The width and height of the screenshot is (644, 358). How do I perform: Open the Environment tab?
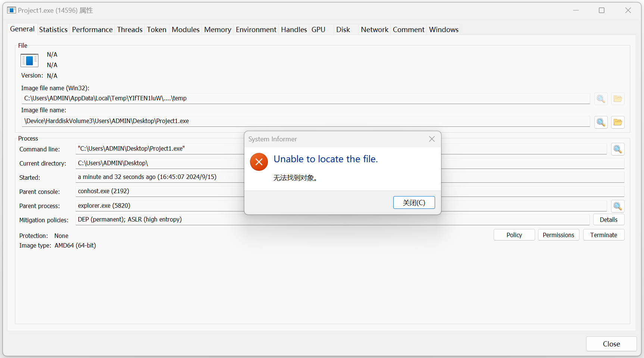point(256,29)
